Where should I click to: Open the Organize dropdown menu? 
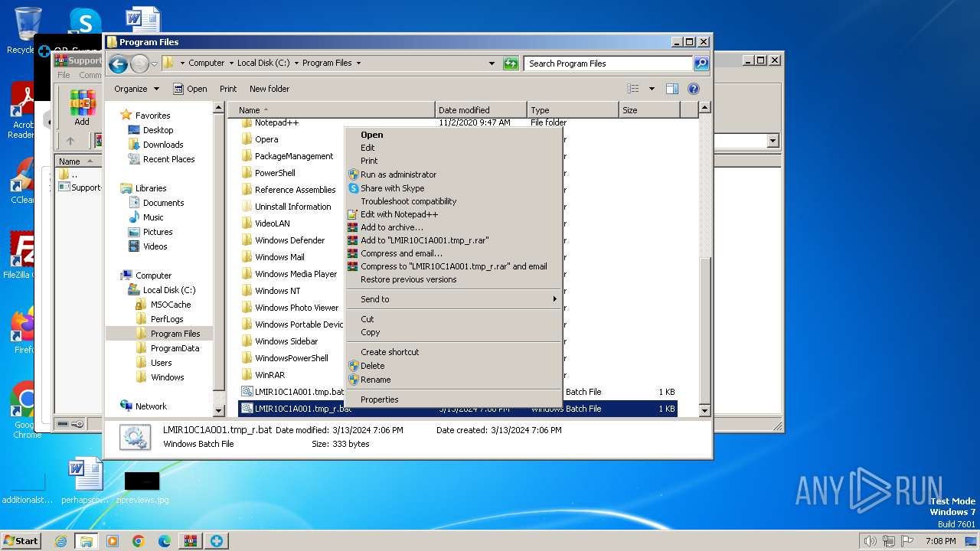click(136, 89)
